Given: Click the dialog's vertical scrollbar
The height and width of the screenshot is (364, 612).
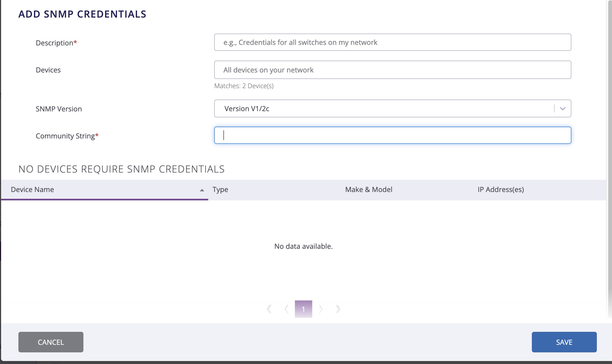Looking at the screenshot, I should click(x=609, y=162).
